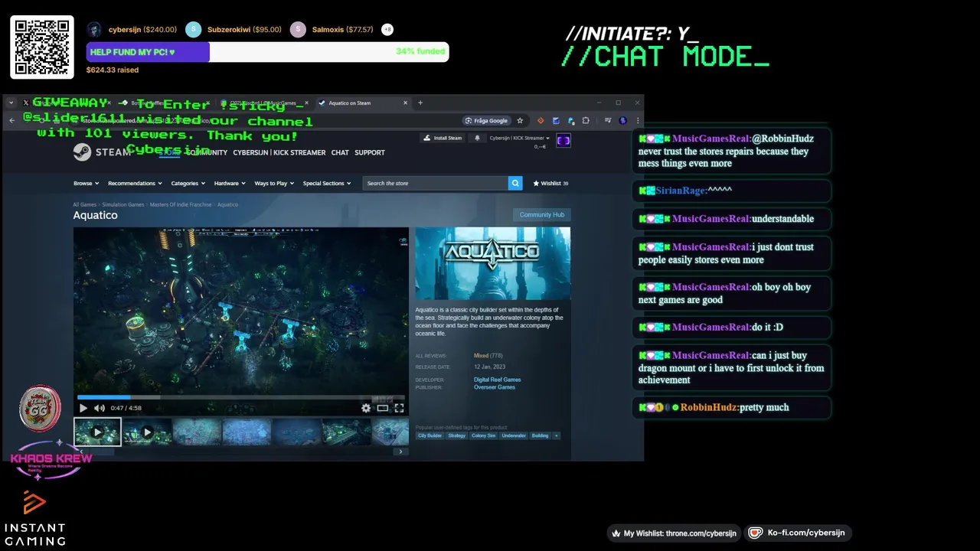Click the Steam logo

coord(101,152)
